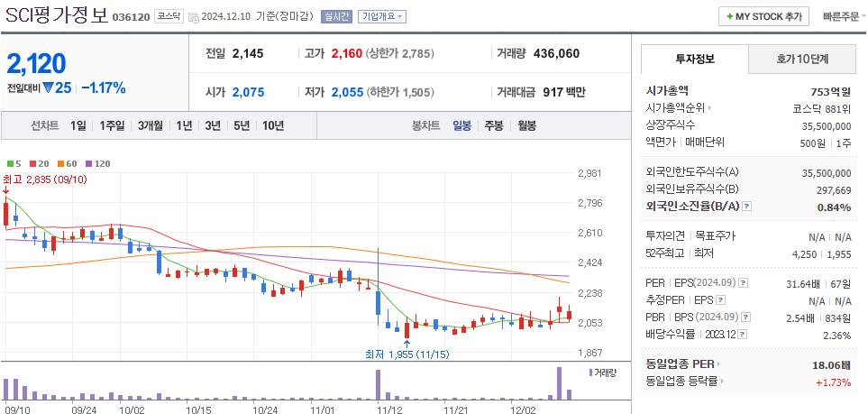
Task: Click the 최고 2,835 (09/10) chart marker
Action: pos(45,179)
